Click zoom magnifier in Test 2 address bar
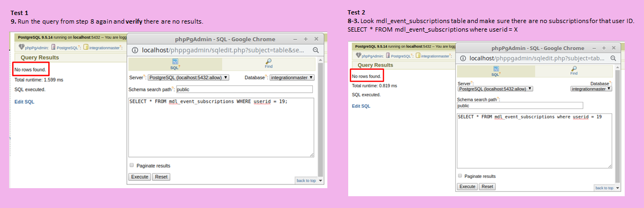644x208 pixels. (613, 58)
